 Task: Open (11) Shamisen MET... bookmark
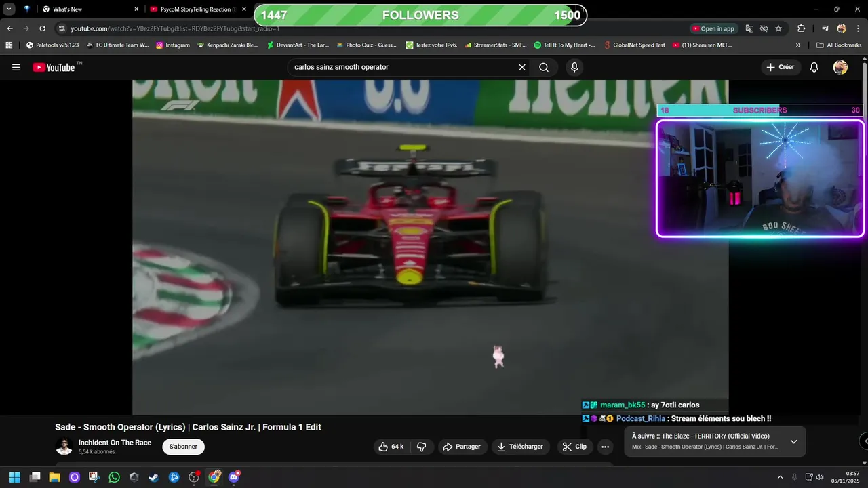pos(702,45)
